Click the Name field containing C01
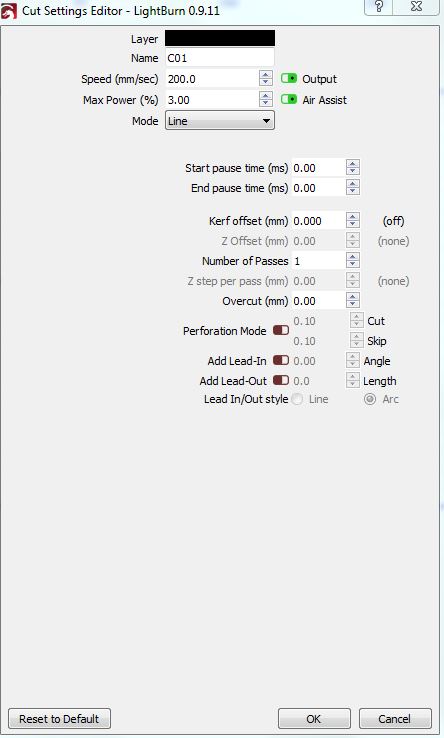 click(x=220, y=58)
